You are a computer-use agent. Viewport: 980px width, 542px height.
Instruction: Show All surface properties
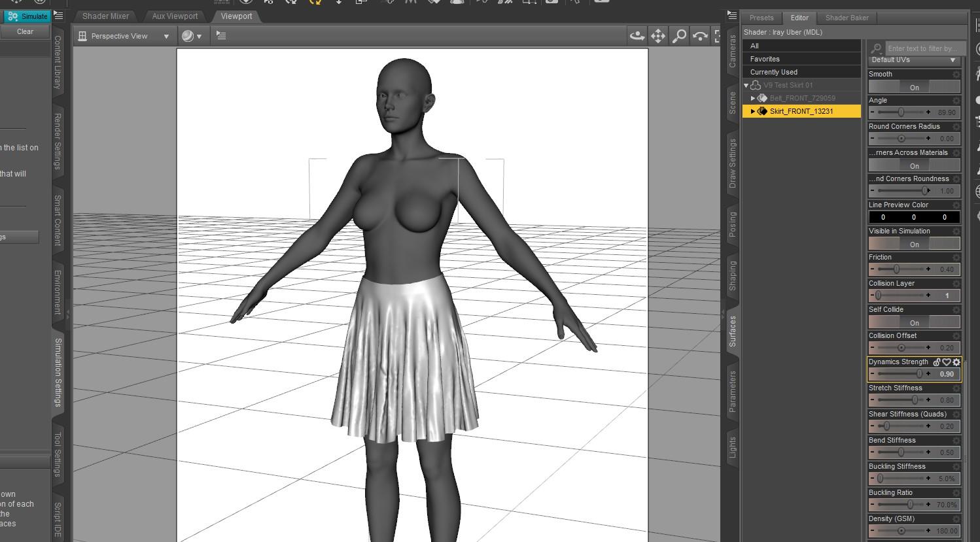(801, 46)
